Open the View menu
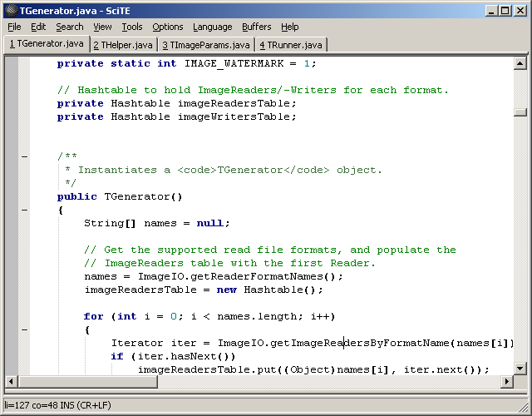Image resolution: width=532 pixels, height=416 pixels. coord(102,27)
